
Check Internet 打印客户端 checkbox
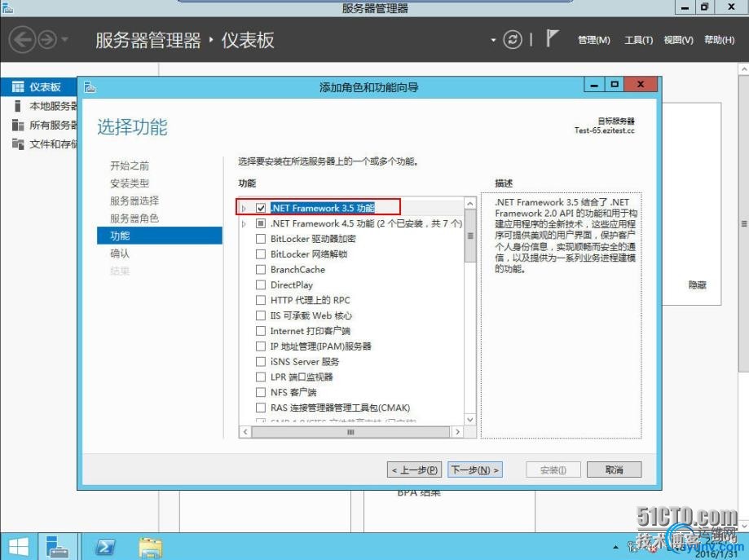pos(261,331)
